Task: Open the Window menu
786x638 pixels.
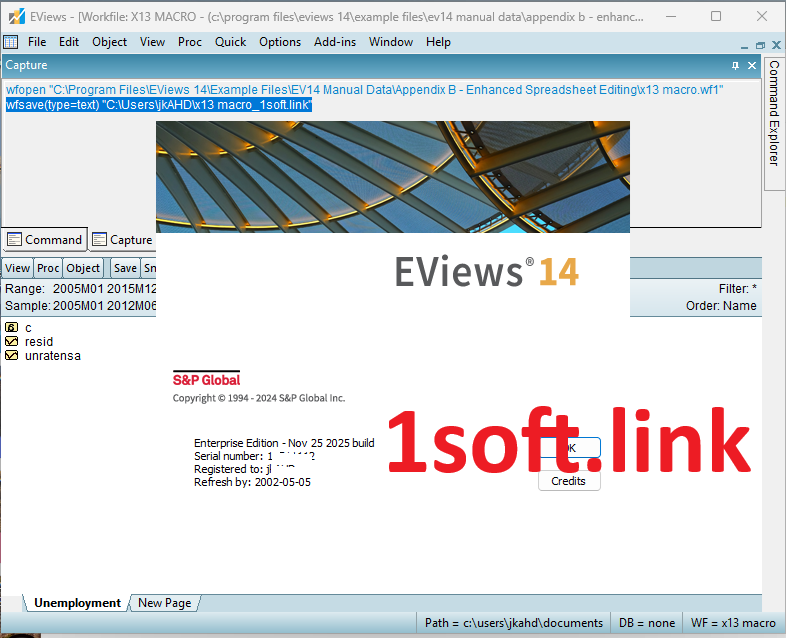Action: tap(390, 42)
